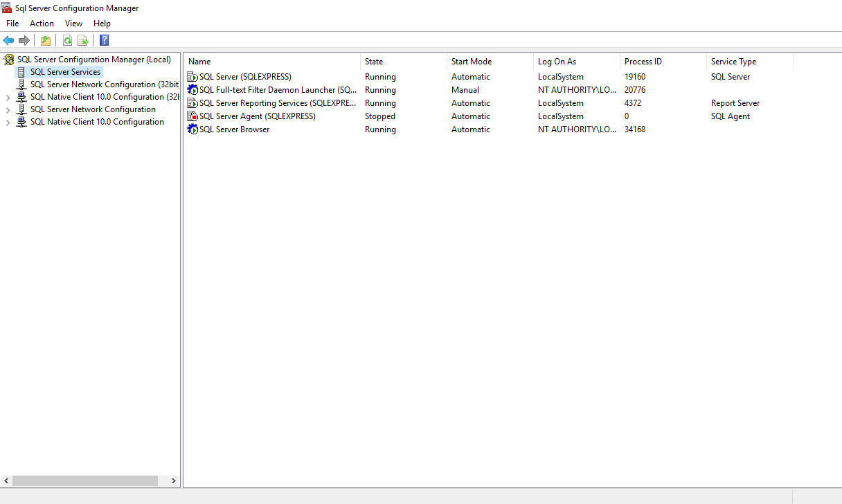
Task: Click Automatic start mode of SQL Server (SQLEXPRESS)
Action: [x=471, y=77]
